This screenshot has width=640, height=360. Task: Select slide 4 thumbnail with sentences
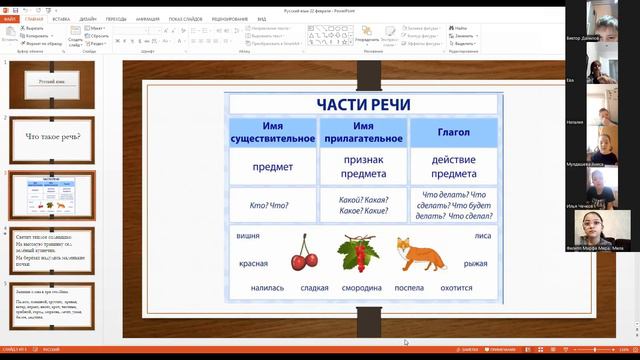pos(52,251)
